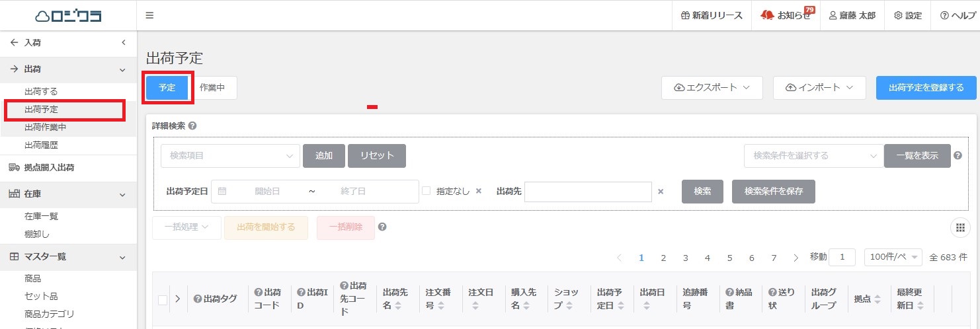
Task: Click the 出荷予定を登録する button
Action: (926, 88)
